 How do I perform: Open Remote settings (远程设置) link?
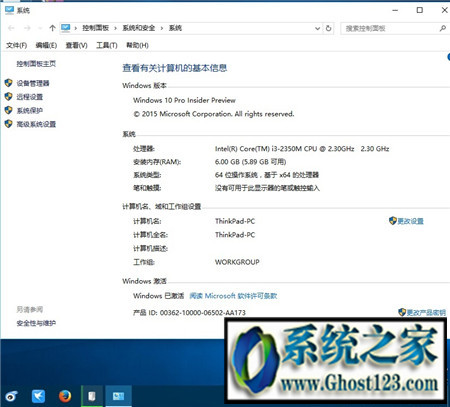click(x=30, y=97)
